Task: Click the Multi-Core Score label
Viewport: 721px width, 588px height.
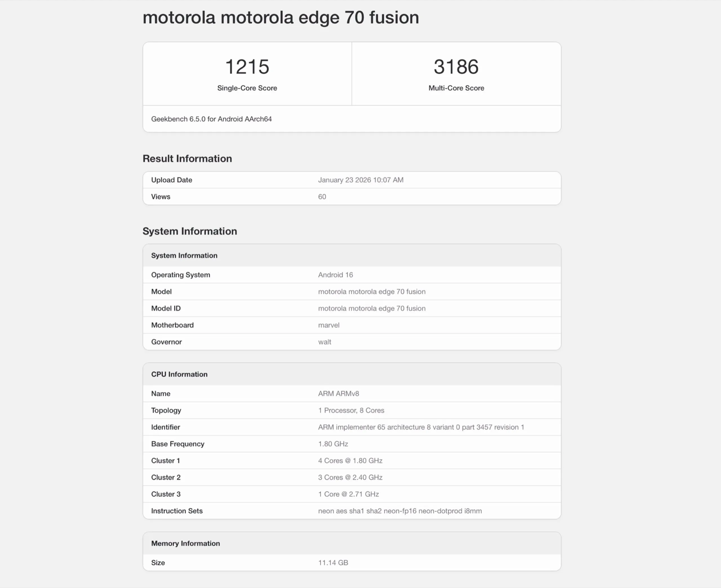Action: click(456, 88)
